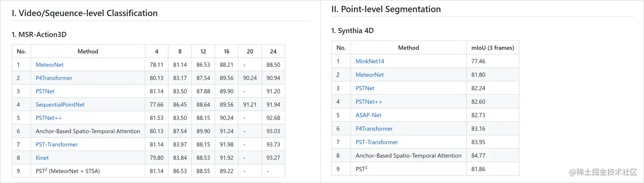Select the mIoU (3 frames) column header

(x=492, y=48)
